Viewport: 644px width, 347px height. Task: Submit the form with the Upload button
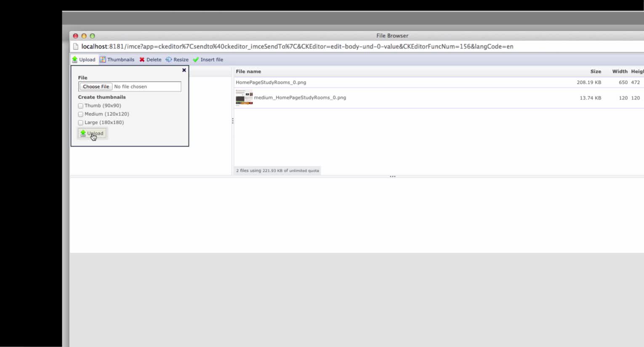tap(92, 133)
